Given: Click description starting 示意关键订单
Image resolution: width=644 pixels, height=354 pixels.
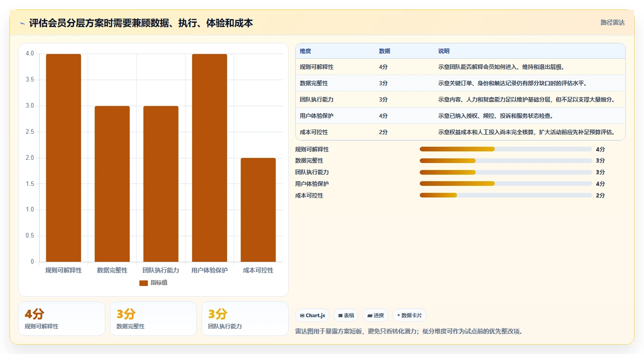Looking at the screenshot, I should pyautogui.click(x=512, y=83).
